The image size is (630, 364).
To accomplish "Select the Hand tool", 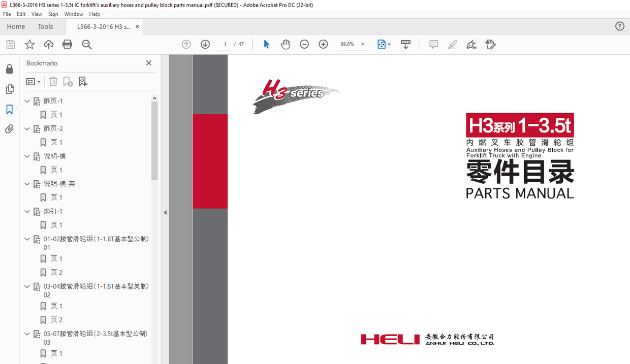I will pyautogui.click(x=286, y=44).
